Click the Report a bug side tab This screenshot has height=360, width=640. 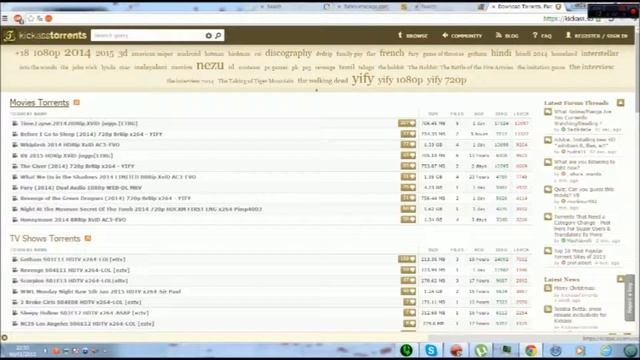[629, 298]
